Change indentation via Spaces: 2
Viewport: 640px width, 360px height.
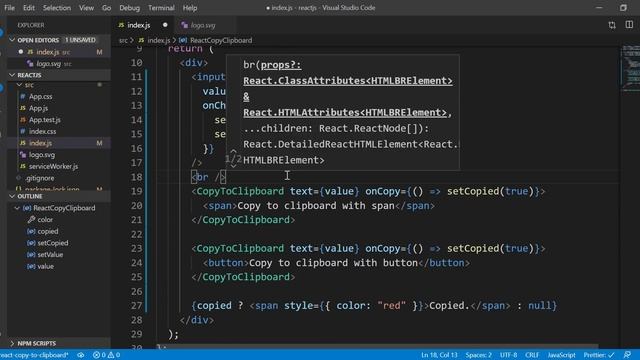478,355
